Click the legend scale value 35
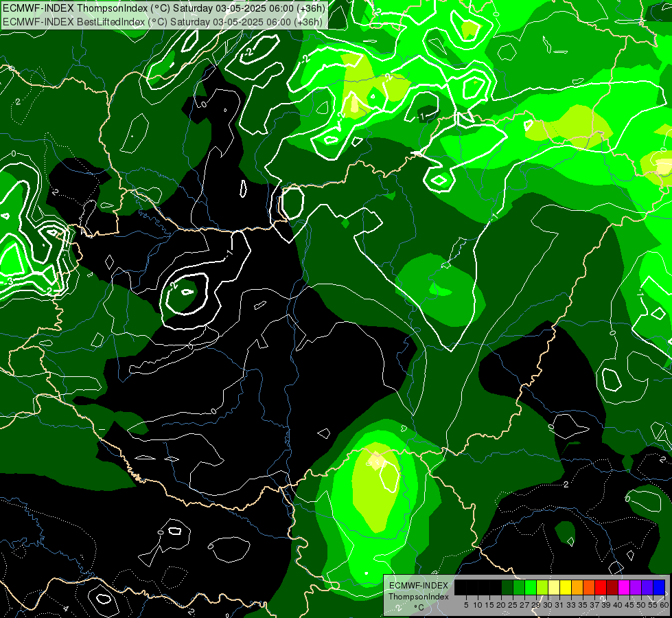Viewport: 672px width, 618px height. (x=583, y=605)
